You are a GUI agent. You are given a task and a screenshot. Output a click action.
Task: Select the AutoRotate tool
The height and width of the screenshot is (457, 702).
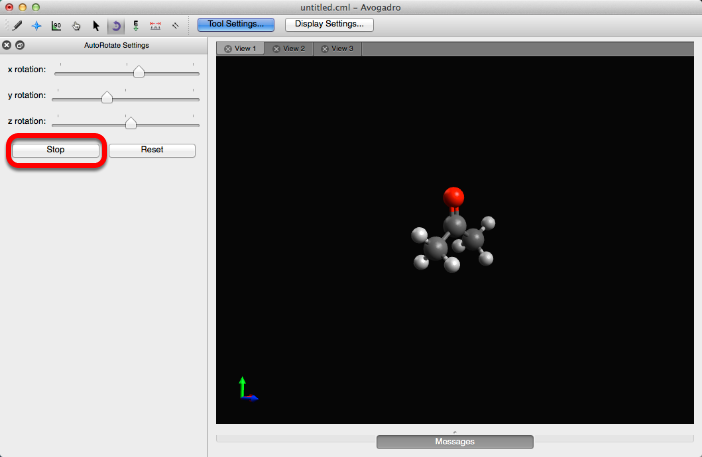(115, 25)
